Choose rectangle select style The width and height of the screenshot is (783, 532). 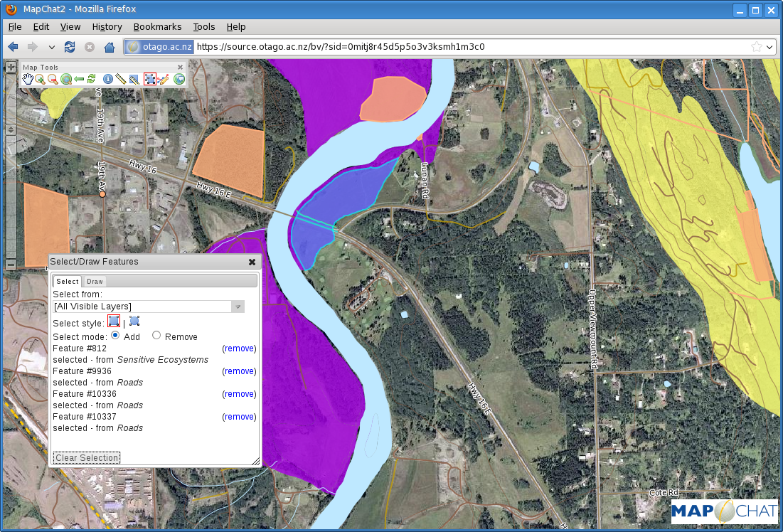tap(114, 321)
